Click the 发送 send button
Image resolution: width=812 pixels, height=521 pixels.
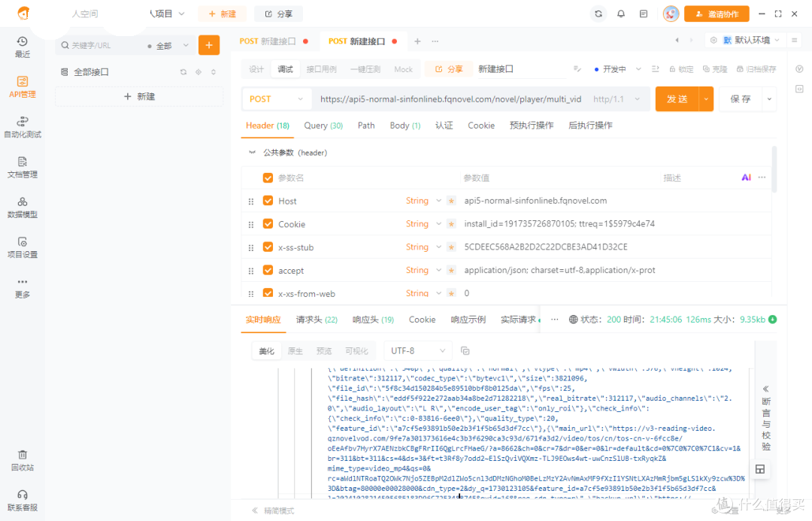pyautogui.click(x=677, y=98)
